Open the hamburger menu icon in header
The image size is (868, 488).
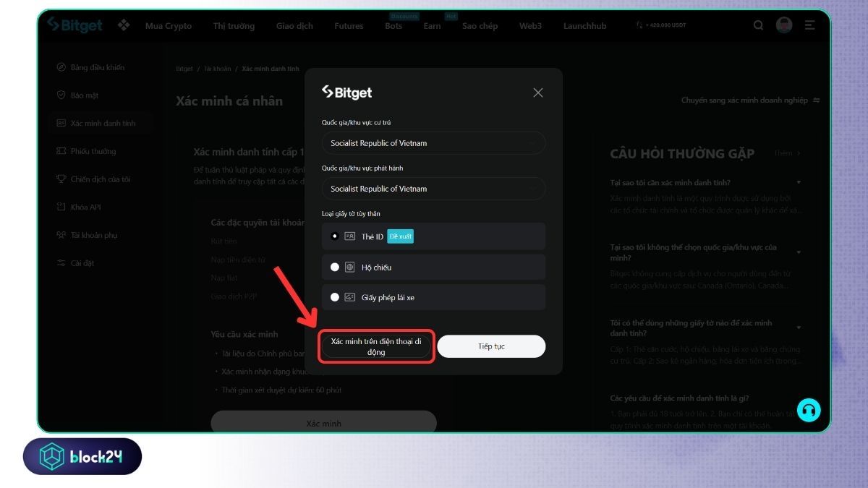click(x=809, y=25)
